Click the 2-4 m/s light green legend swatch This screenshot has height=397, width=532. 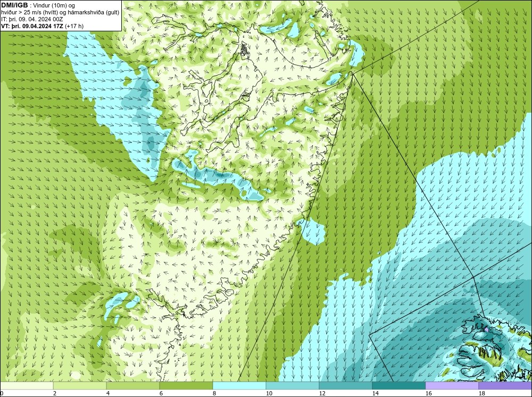point(80,385)
